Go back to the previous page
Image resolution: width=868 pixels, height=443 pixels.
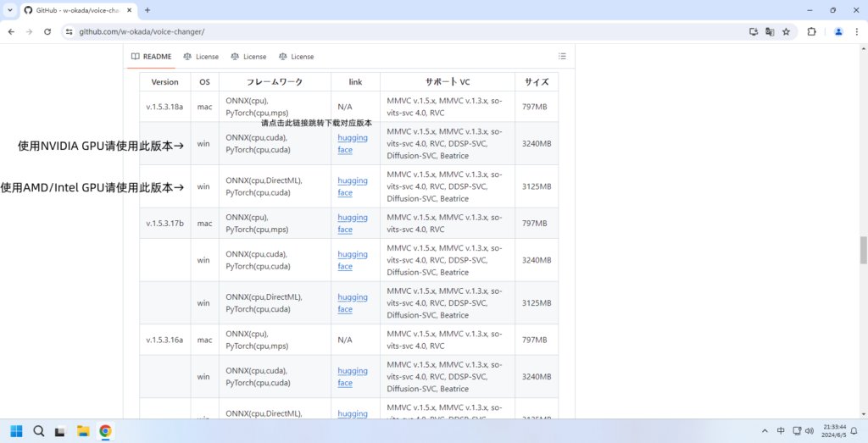11,32
